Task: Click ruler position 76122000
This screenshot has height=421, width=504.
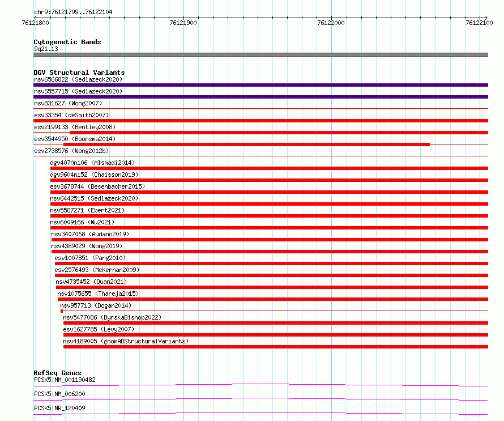Action: (x=331, y=23)
